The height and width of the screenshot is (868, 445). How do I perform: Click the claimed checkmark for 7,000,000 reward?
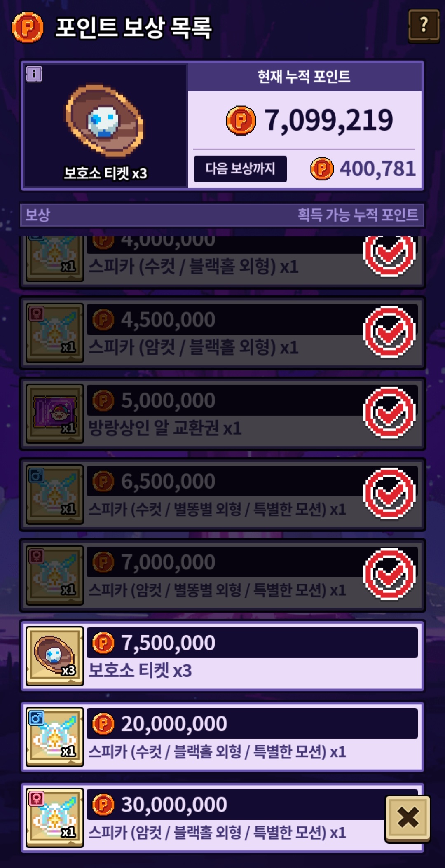coord(389,574)
